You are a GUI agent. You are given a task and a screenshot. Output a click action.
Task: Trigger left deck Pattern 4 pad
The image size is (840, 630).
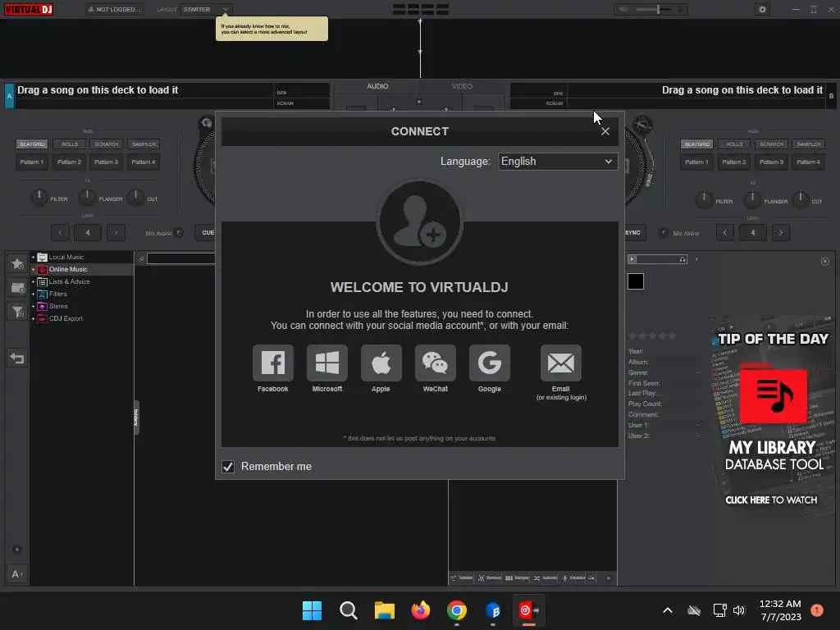tap(144, 162)
